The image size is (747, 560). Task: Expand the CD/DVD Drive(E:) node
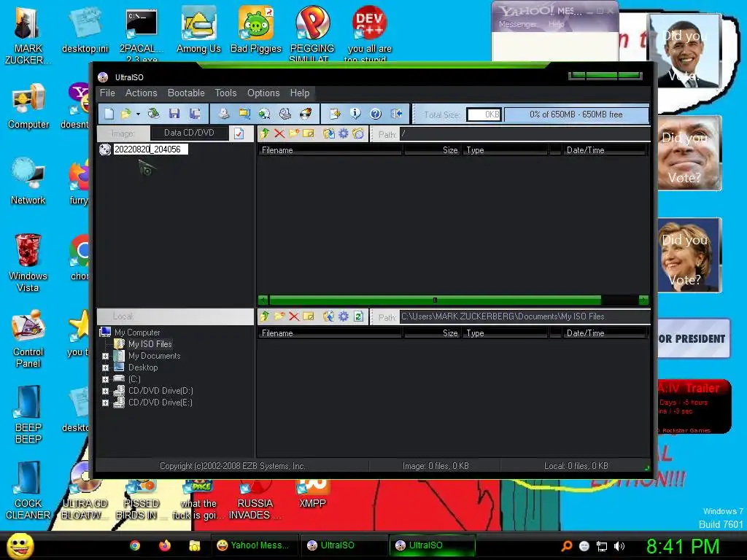pos(105,402)
